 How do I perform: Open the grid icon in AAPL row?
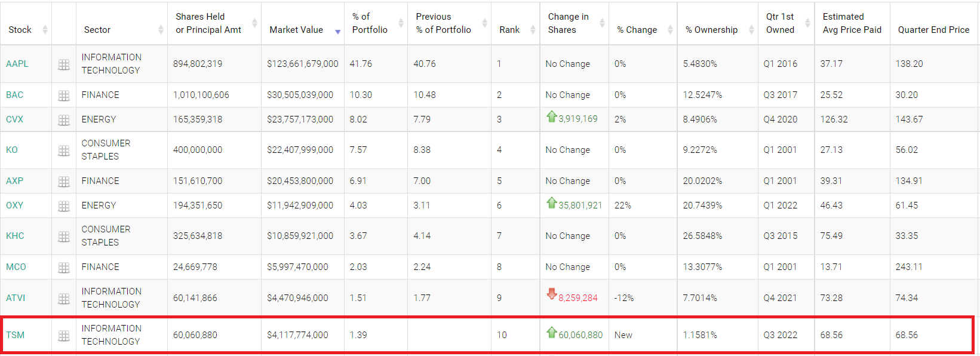pyautogui.click(x=64, y=65)
